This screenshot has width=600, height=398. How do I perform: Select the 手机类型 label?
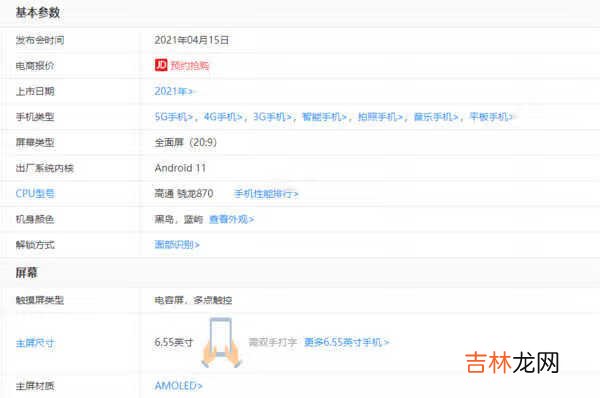35,117
